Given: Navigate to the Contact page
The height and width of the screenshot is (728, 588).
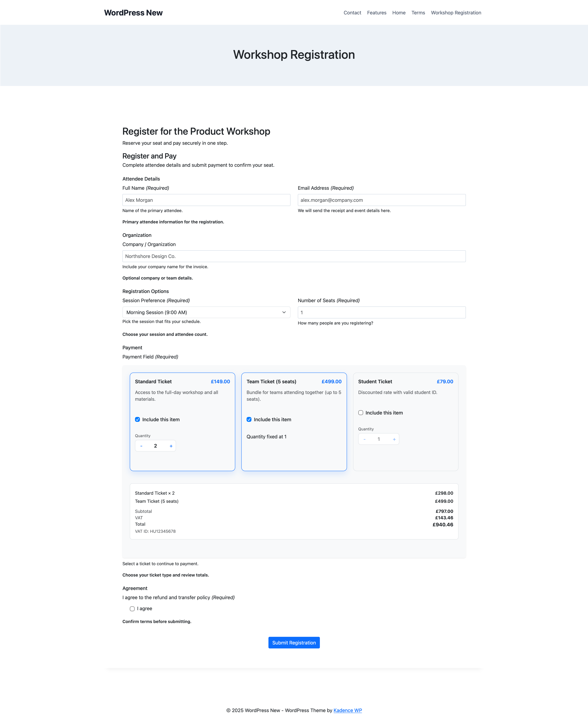Looking at the screenshot, I should click(x=352, y=13).
